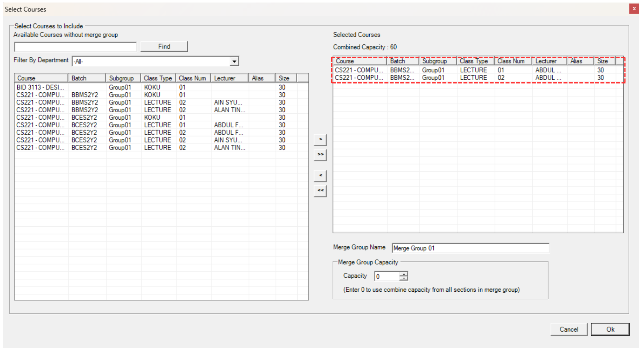Decrease Capacity with the spinner down arrow
This screenshot has width=644, height=350.
404,278
